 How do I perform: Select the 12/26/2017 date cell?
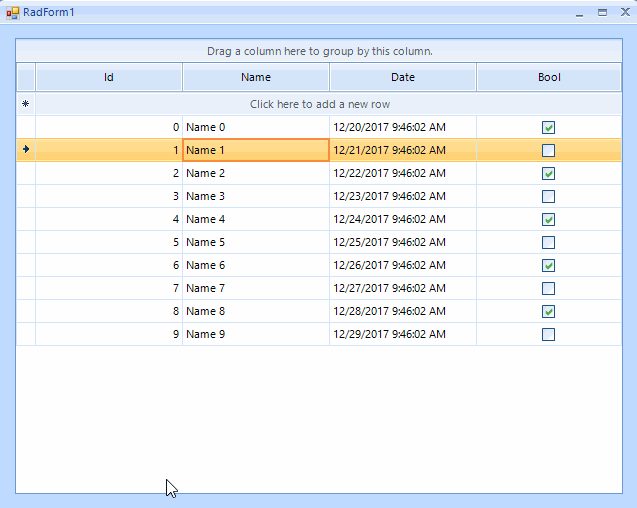(403, 265)
